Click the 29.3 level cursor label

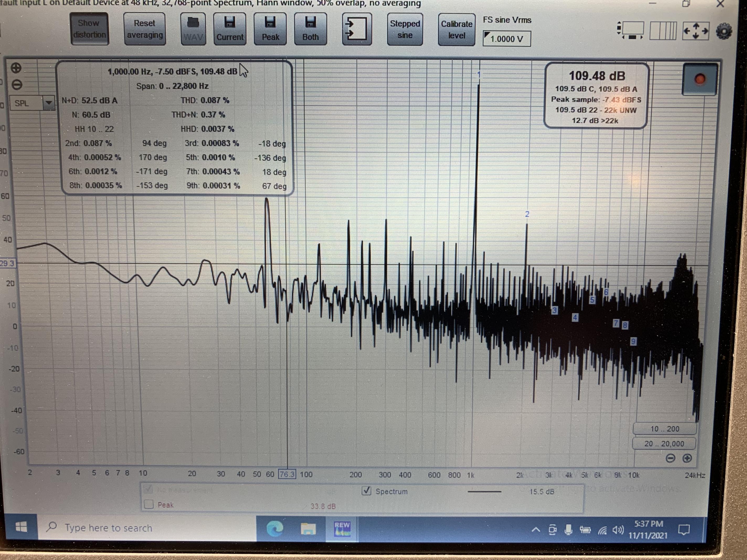point(7,263)
